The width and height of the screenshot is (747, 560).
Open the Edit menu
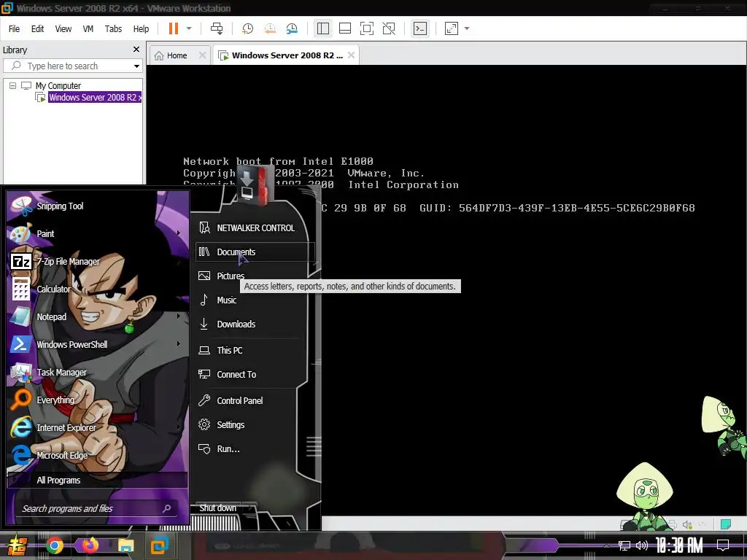pyautogui.click(x=38, y=29)
